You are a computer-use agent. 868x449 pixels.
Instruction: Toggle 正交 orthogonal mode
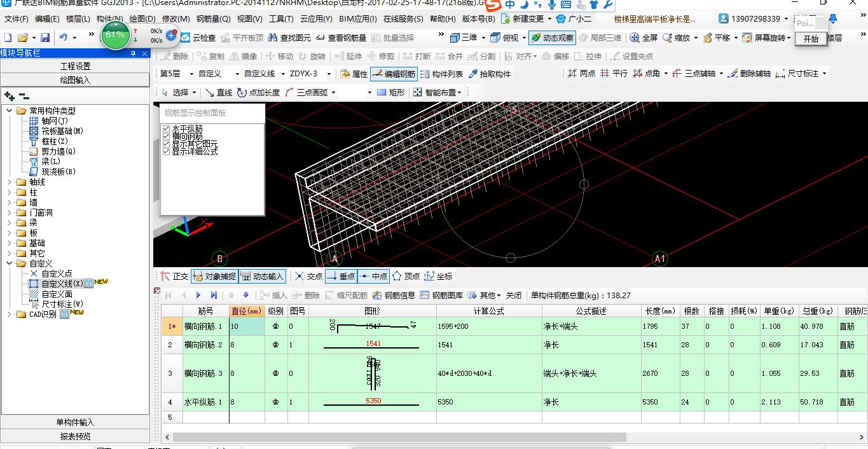pyautogui.click(x=174, y=277)
